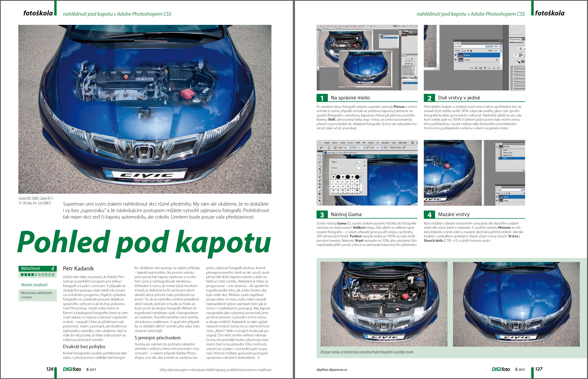Select the Lasso tool in the toolbox
588x379 pixels.
click(320, 162)
